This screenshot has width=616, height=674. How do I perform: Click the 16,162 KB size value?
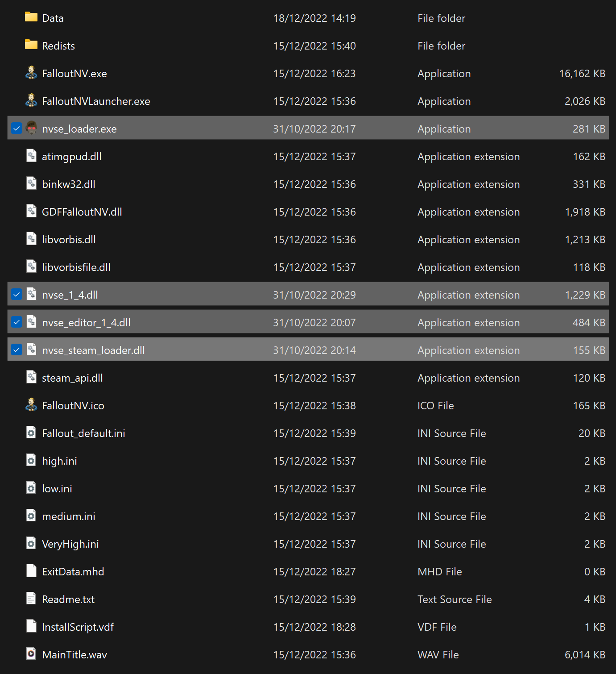[582, 74]
